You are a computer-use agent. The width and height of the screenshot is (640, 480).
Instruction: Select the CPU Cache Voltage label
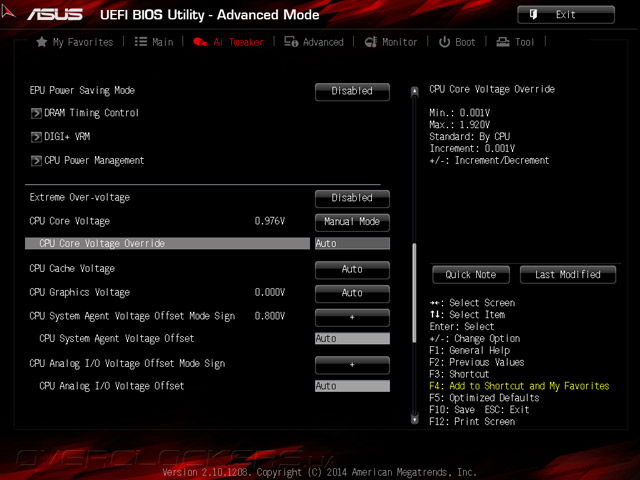pos(72,269)
